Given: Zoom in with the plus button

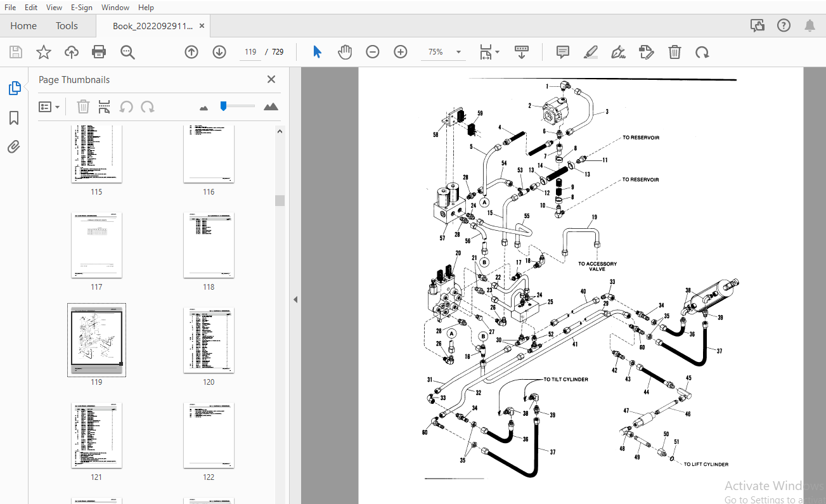Looking at the screenshot, I should coord(401,52).
